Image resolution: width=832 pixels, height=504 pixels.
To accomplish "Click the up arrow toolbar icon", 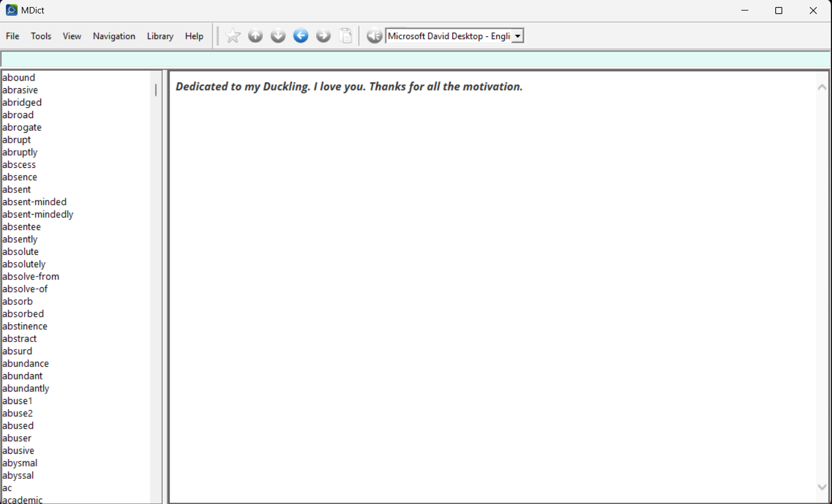I will [255, 36].
